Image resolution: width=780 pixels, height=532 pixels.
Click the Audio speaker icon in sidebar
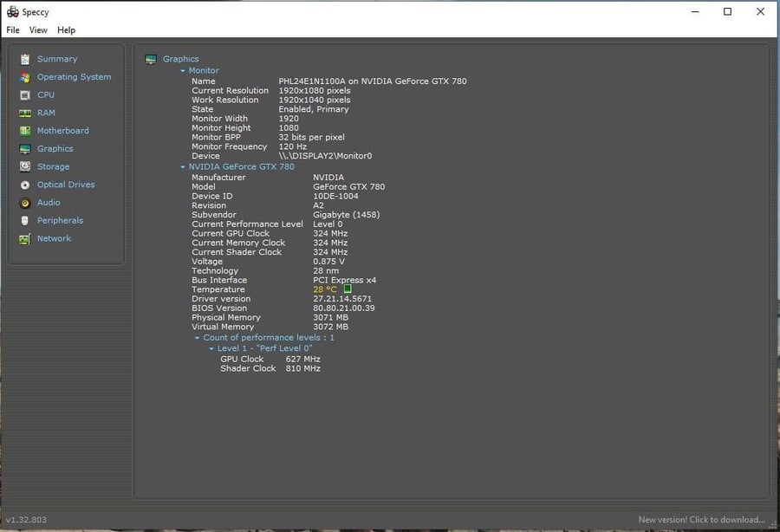[25, 203]
